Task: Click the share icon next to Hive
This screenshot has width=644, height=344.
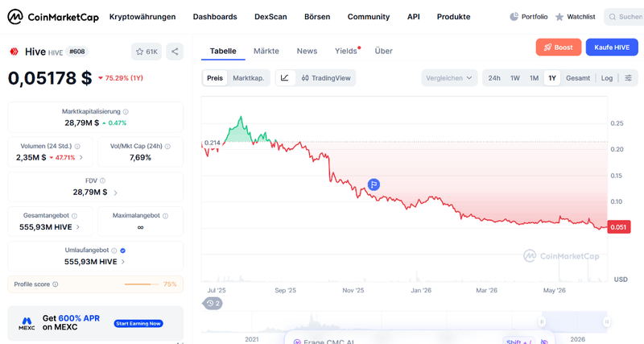Action: [x=175, y=52]
